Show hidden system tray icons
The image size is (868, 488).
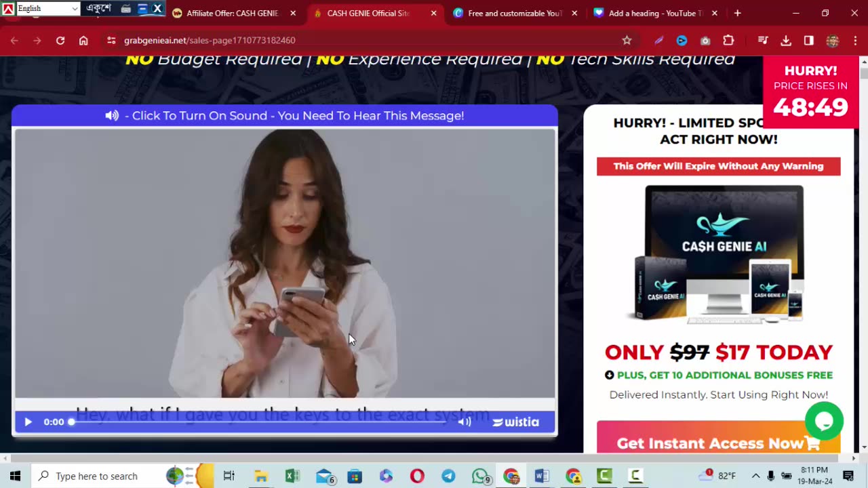tap(755, 476)
